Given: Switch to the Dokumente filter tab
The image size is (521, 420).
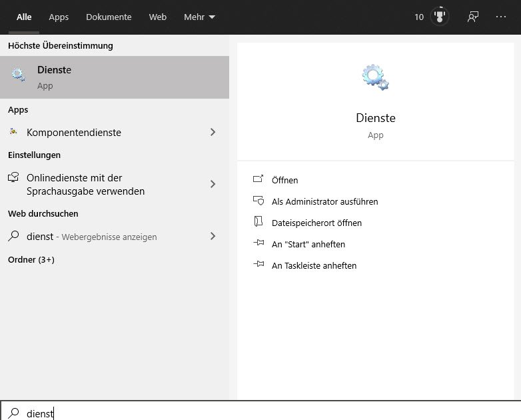Looking at the screenshot, I should [109, 17].
